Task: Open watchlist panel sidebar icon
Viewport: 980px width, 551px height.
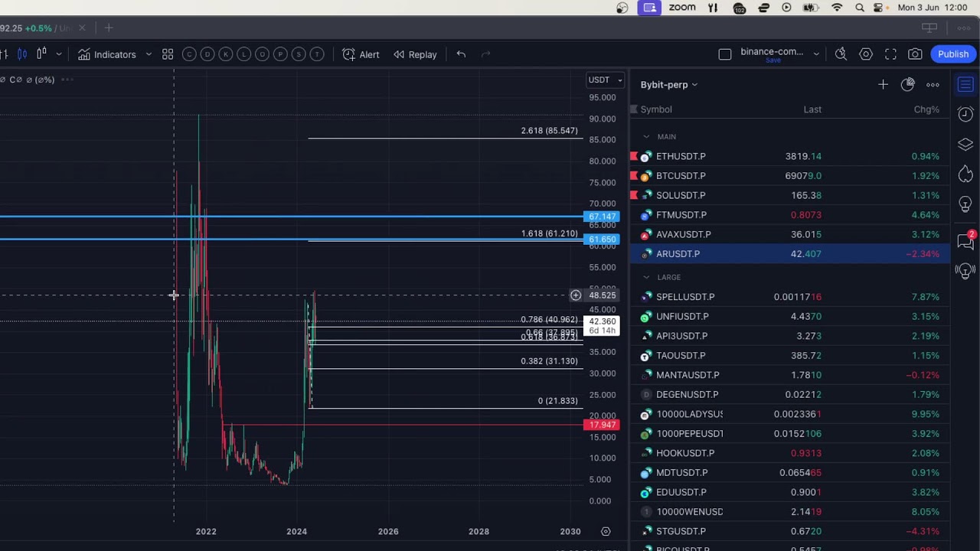Action: (x=965, y=84)
